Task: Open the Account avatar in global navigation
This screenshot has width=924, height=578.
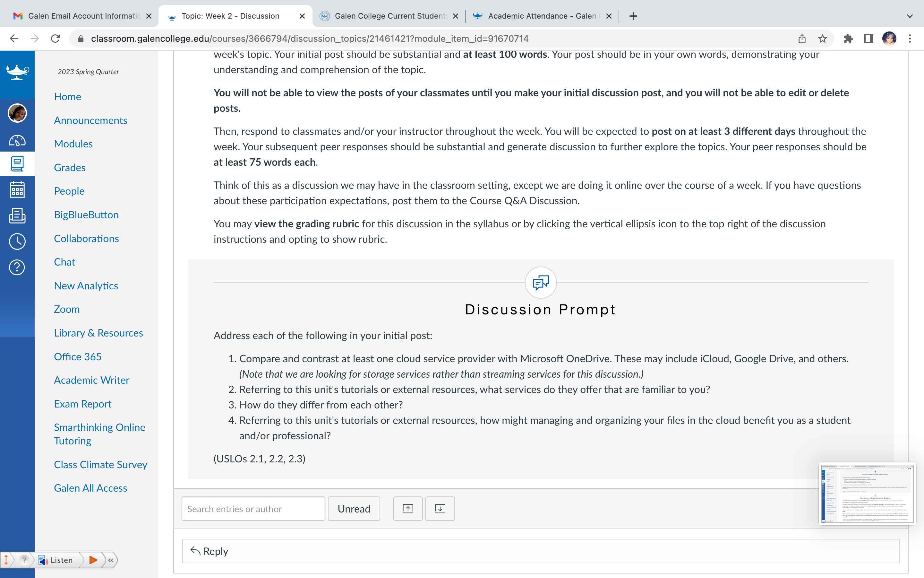Action: coord(17,113)
